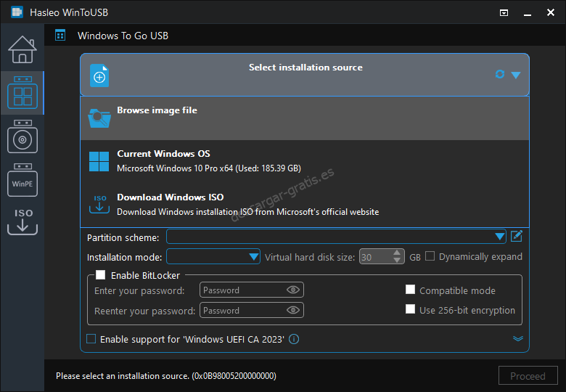Viewport: 566px width, 392px height.
Task: Open the Windows installation USB disc icon
Action: [x=22, y=136]
